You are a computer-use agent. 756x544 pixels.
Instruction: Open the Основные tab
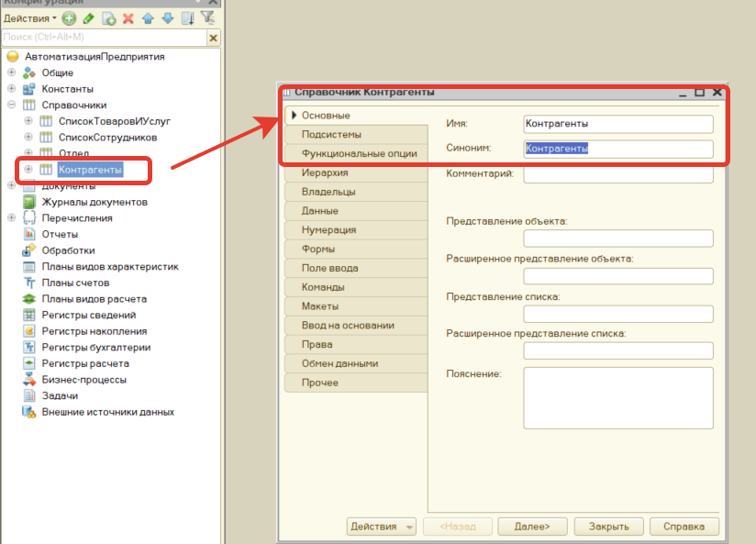356,116
